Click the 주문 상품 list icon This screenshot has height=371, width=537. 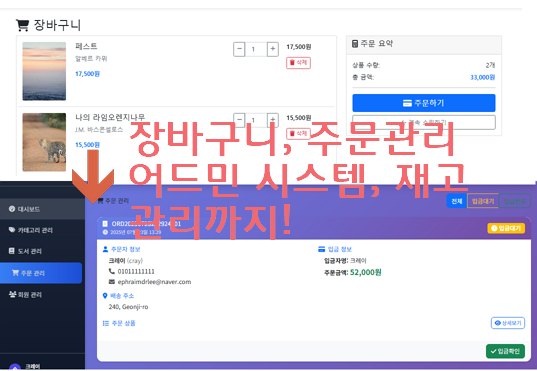click(x=106, y=323)
